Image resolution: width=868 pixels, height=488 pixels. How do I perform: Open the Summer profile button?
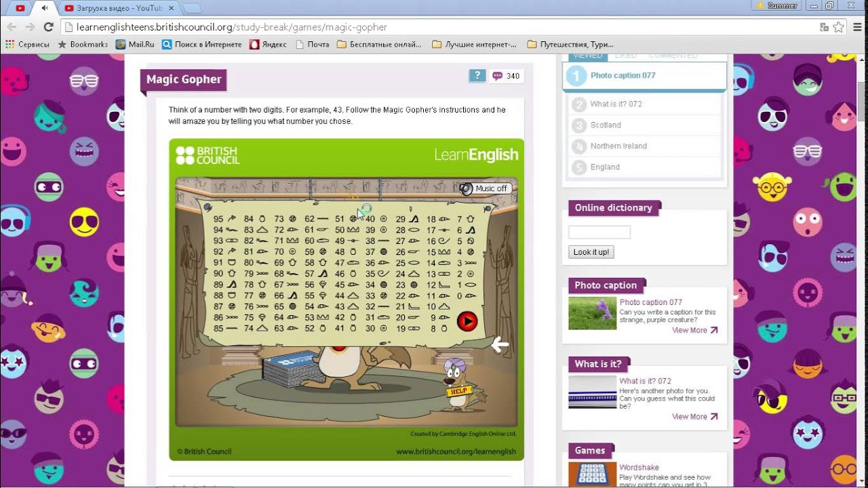pos(777,5)
